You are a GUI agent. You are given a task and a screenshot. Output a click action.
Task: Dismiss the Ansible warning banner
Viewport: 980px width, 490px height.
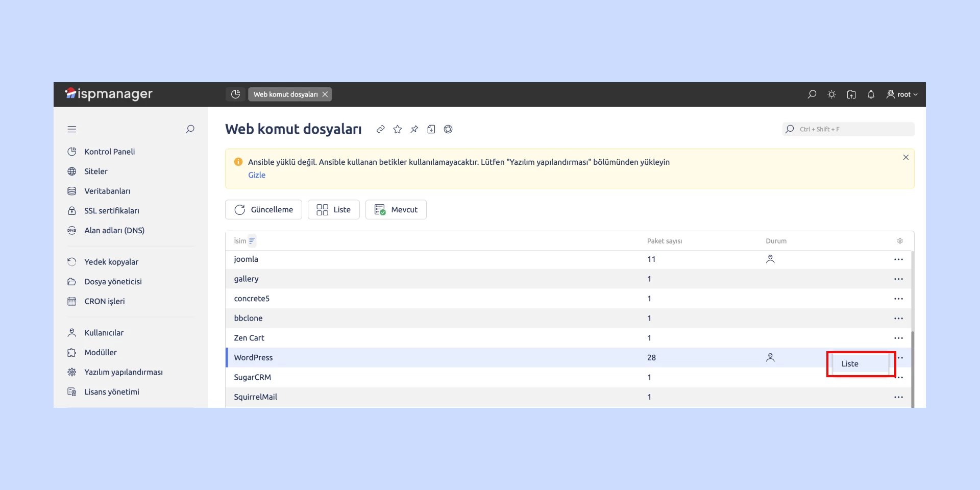coord(905,157)
